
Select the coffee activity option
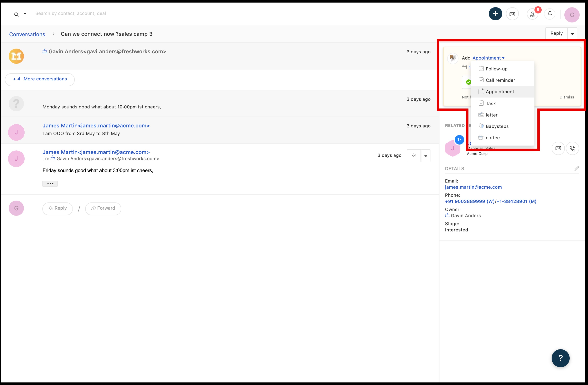[x=492, y=138]
